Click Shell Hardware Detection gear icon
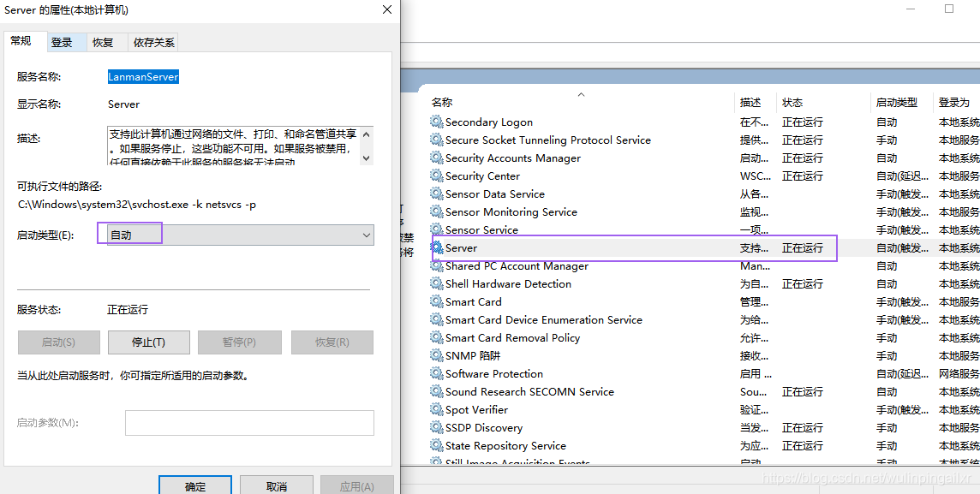The image size is (980, 494). [436, 283]
